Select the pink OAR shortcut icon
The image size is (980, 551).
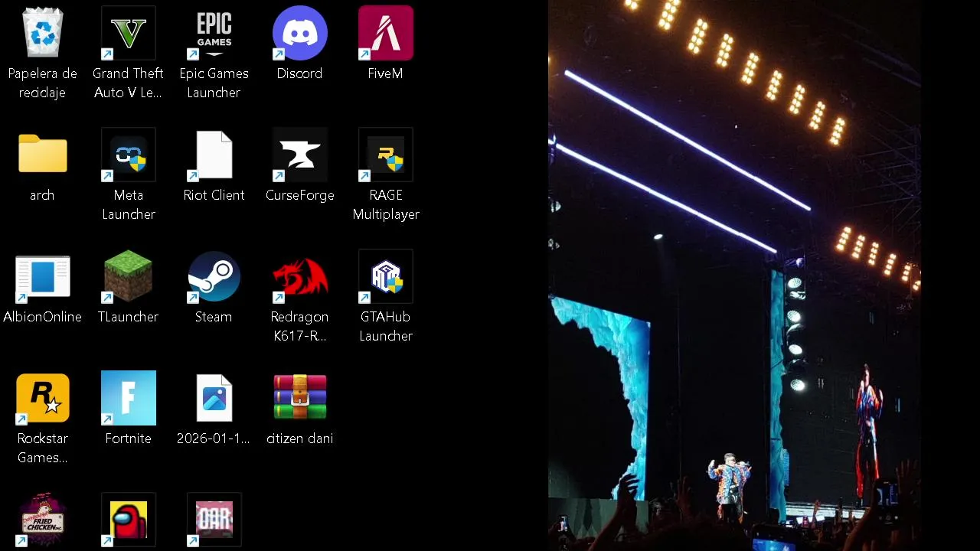tap(214, 520)
